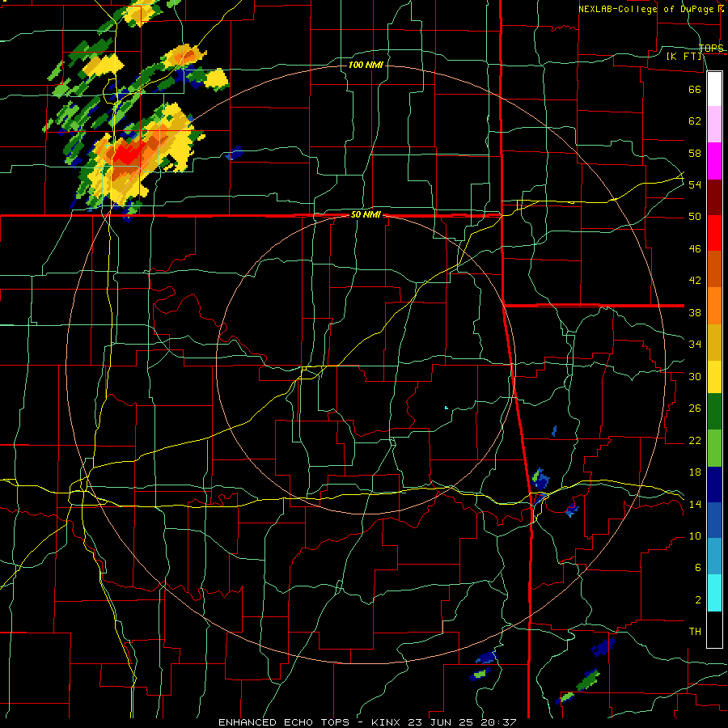Click the 30 value on the legend
728x728 pixels.
[695, 376]
